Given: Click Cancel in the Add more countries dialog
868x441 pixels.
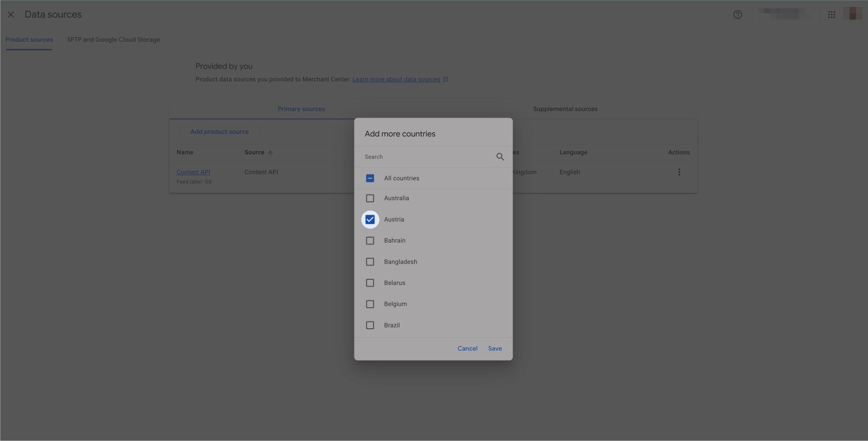Looking at the screenshot, I should point(468,348).
